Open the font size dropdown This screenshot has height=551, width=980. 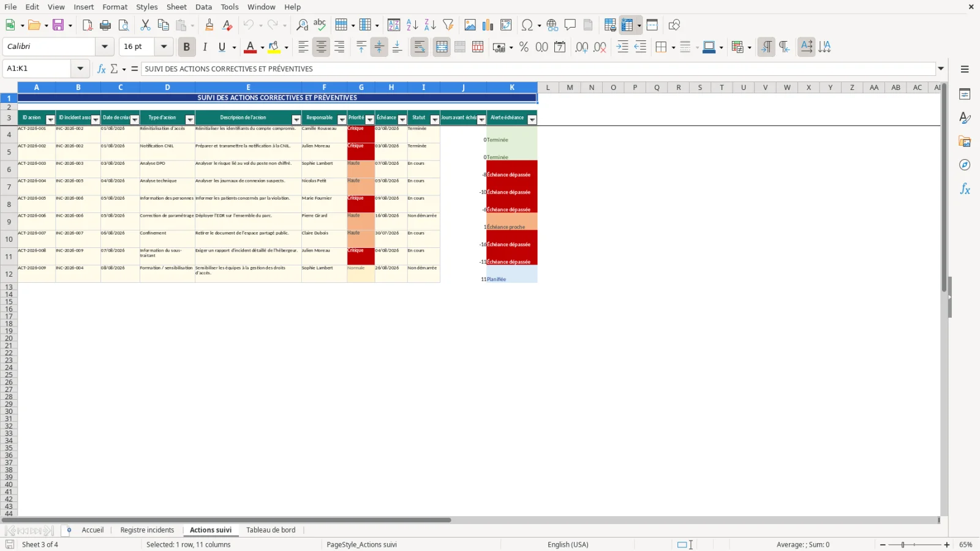[164, 47]
